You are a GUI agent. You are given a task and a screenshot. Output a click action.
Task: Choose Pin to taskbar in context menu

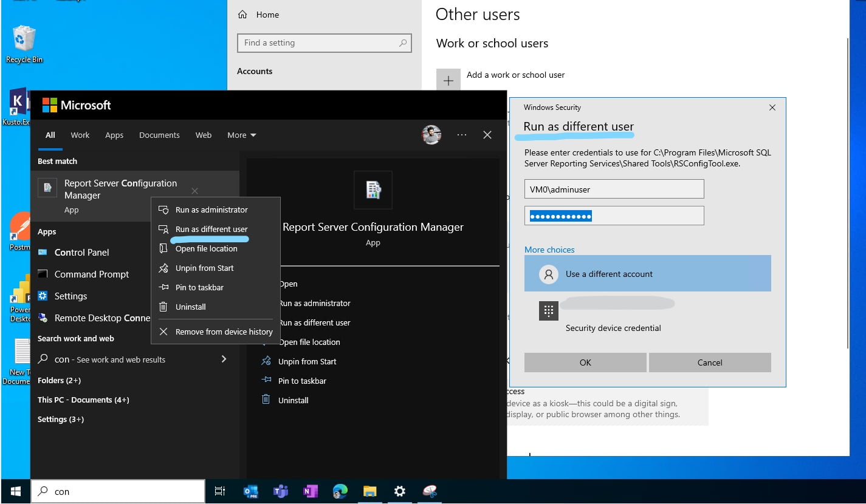pos(216,287)
